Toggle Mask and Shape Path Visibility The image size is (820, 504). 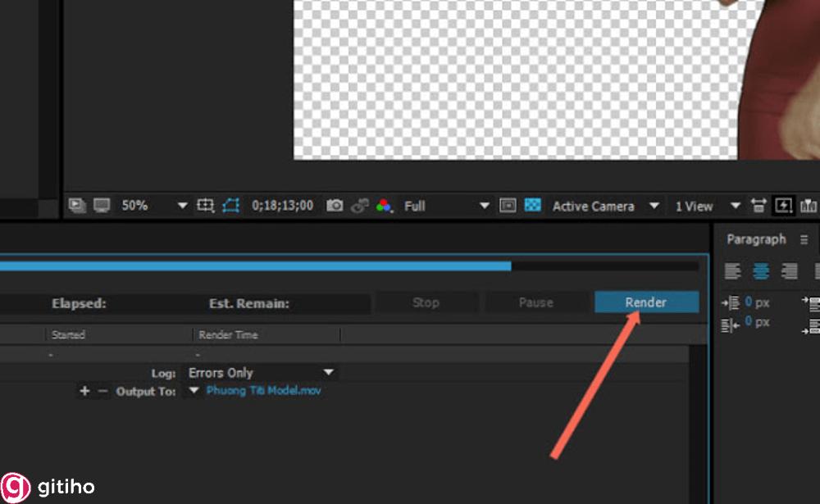229,206
